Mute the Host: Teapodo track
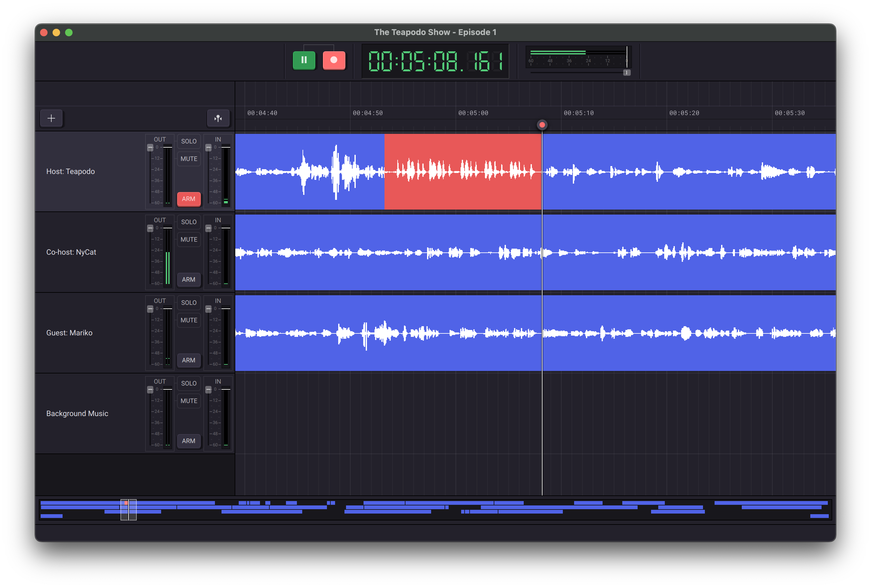The height and width of the screenshot is (588, 871). pos(189,159)
